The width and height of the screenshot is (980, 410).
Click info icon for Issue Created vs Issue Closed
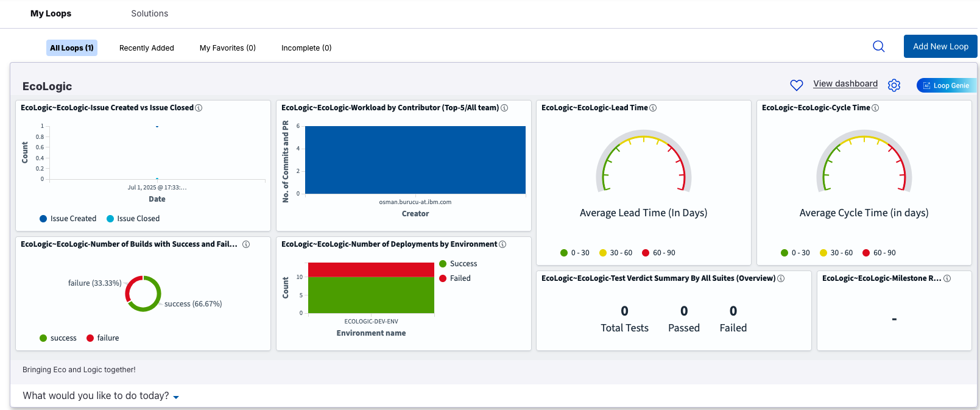(199, 108)
